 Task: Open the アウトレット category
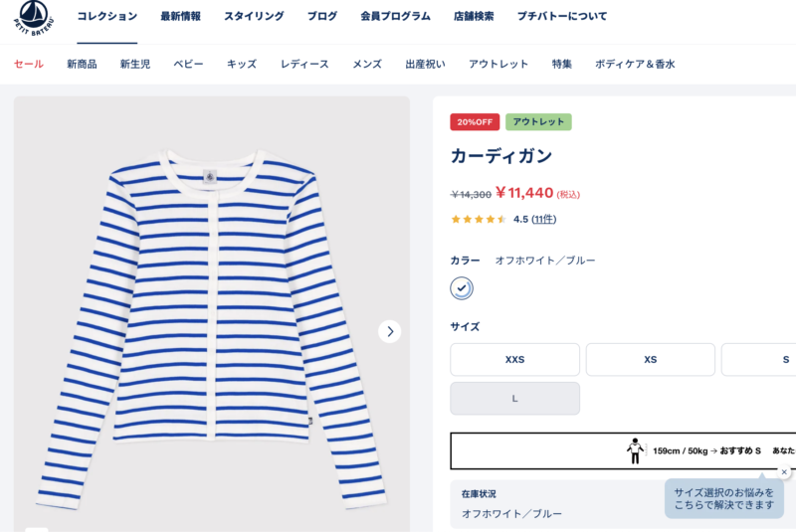[498, 64]
